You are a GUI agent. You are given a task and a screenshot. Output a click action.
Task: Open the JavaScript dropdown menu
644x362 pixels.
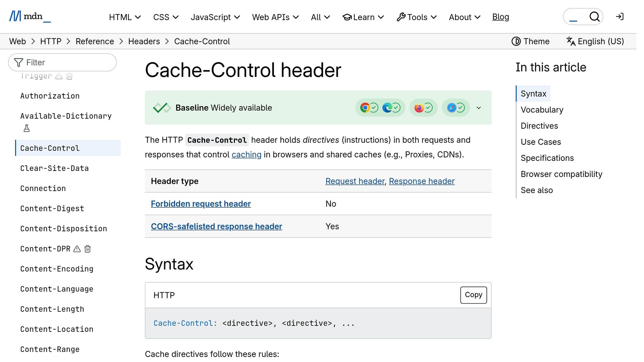[215, 17]
